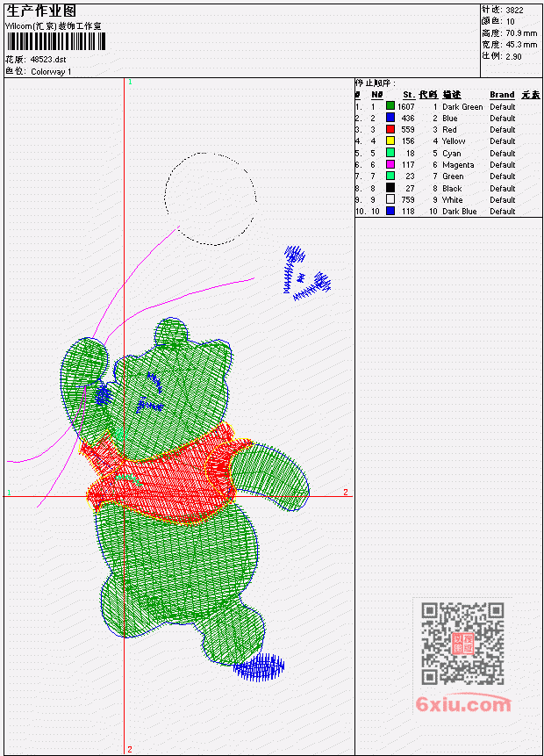Click the stitch total '针数: 3822'
Viewport: 544px width, 756px height.
(503, 10)
